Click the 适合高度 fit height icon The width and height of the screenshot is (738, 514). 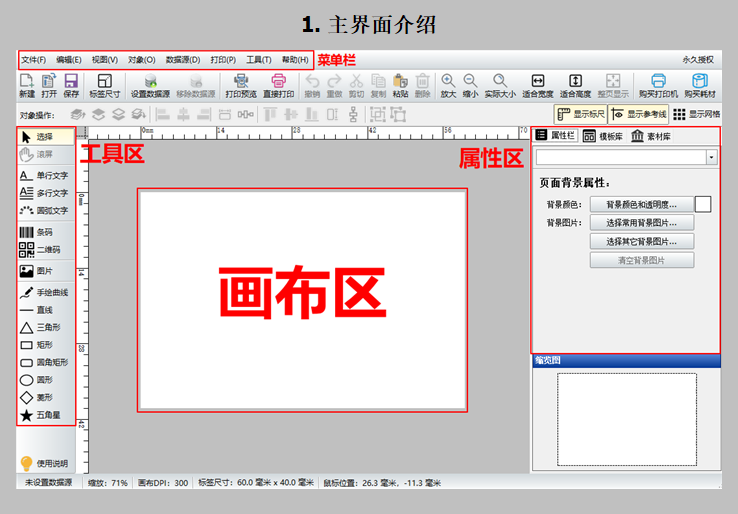[575, 86]
